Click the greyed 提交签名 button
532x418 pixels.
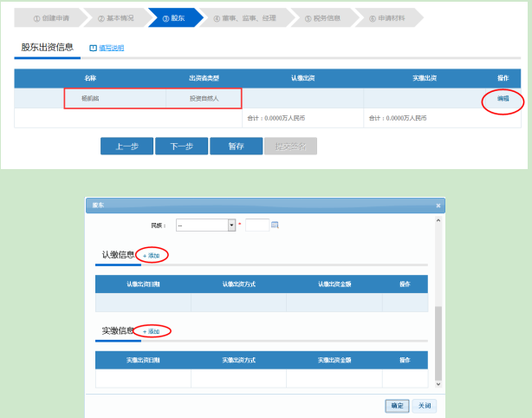291,146
